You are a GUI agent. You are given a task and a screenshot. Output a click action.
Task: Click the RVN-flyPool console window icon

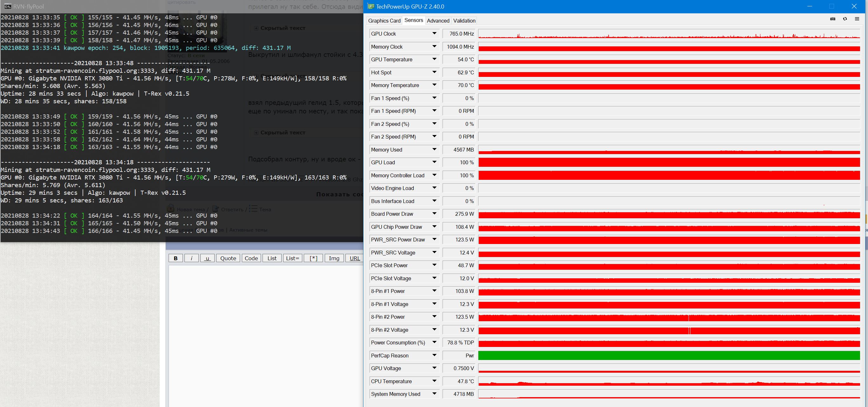coord(7,6)
